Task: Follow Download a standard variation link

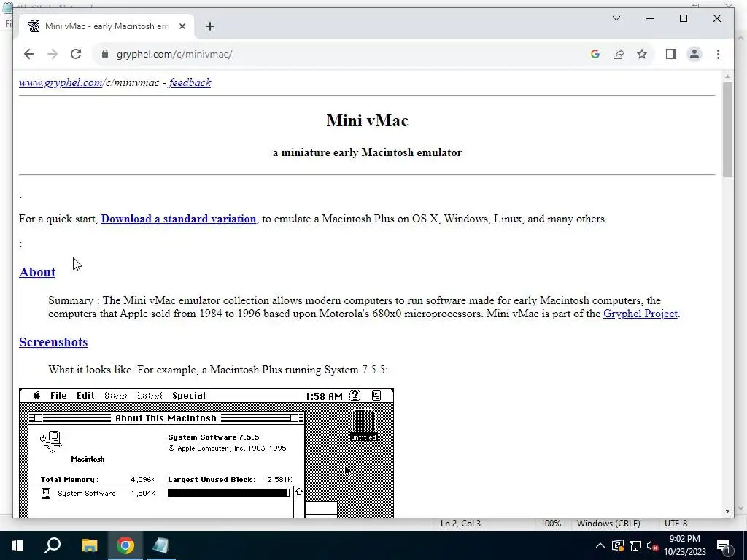Action: [x=179, y=219]
